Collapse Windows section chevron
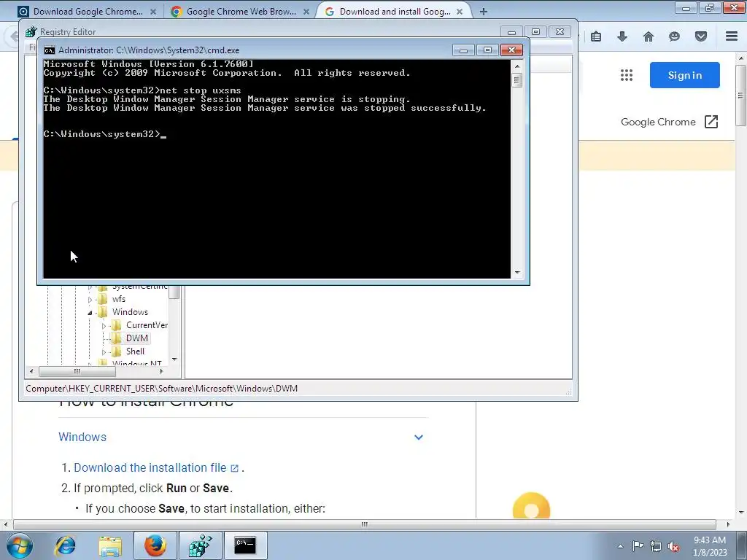Screen dimensions: 747x560 [418, 437]
